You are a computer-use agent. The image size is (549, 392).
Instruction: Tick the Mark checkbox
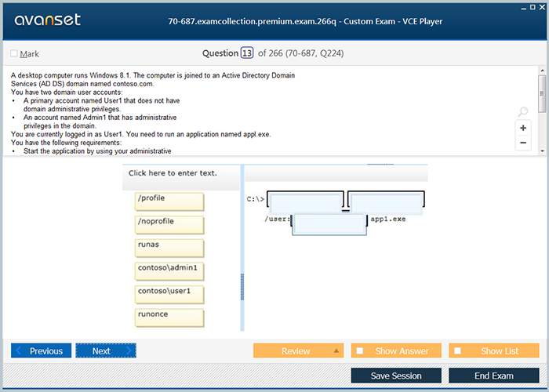tap(14, 53)
